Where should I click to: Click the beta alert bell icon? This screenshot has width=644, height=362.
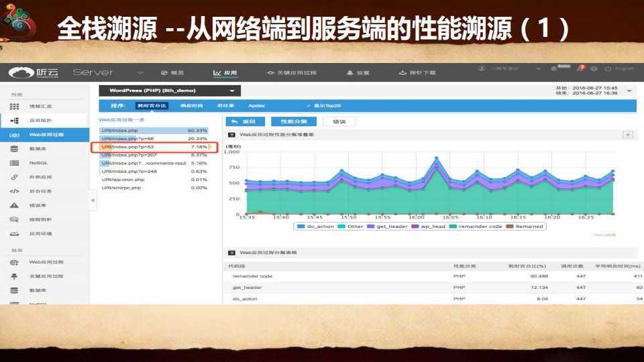pos(553,68)
